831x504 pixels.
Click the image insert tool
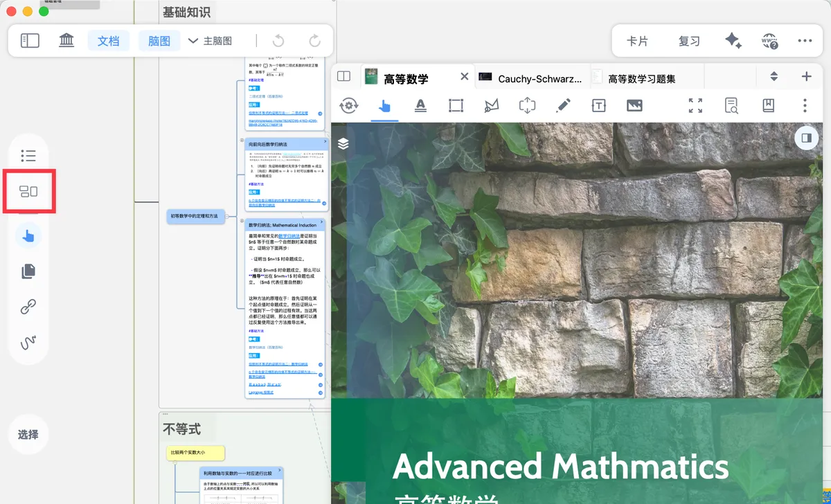[634, 105]
